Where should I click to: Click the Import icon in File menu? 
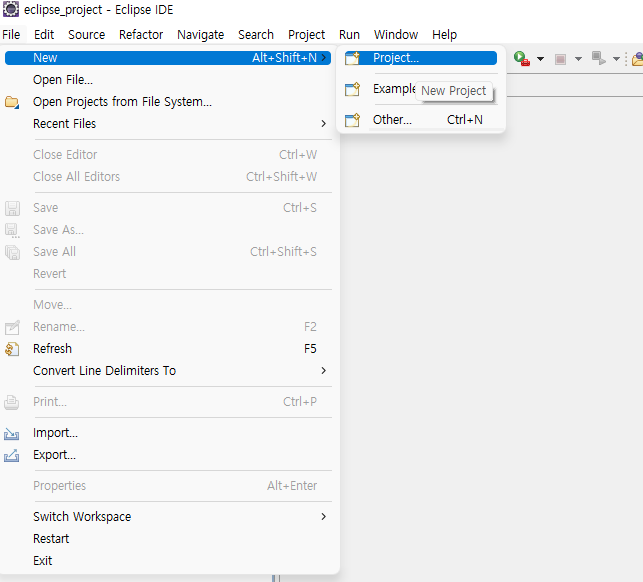pos(11,434)
